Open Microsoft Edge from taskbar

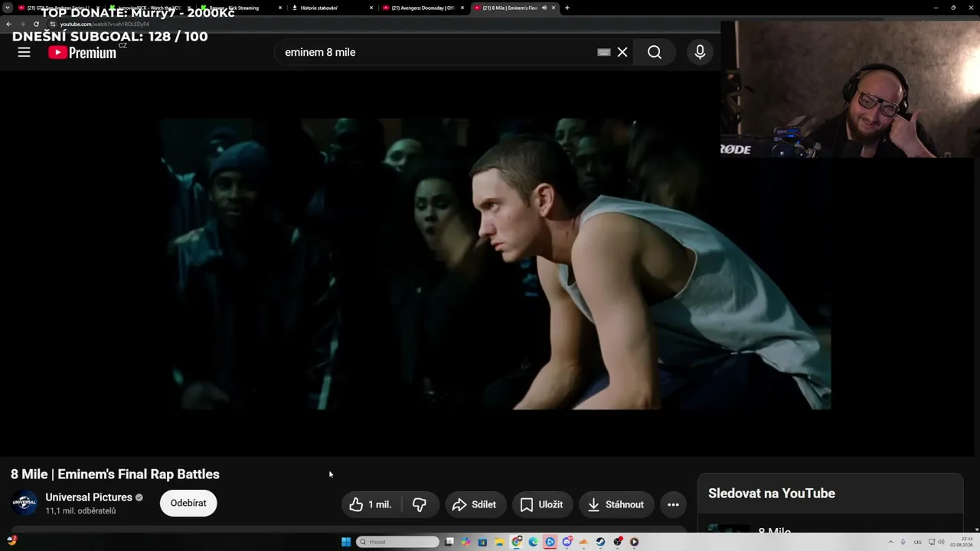click(533, 542)
